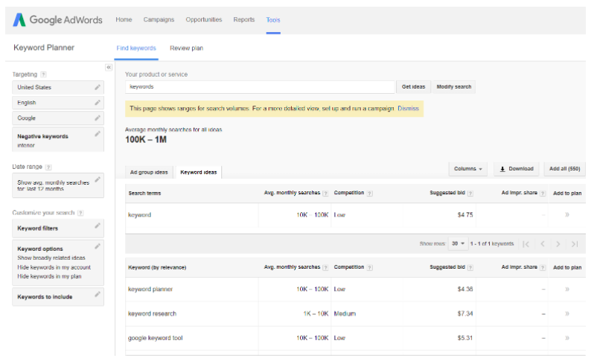Open the 'google keyword tool' keyword link
The width and height of the screenshot is (594, 364).
tap(155, 338)
